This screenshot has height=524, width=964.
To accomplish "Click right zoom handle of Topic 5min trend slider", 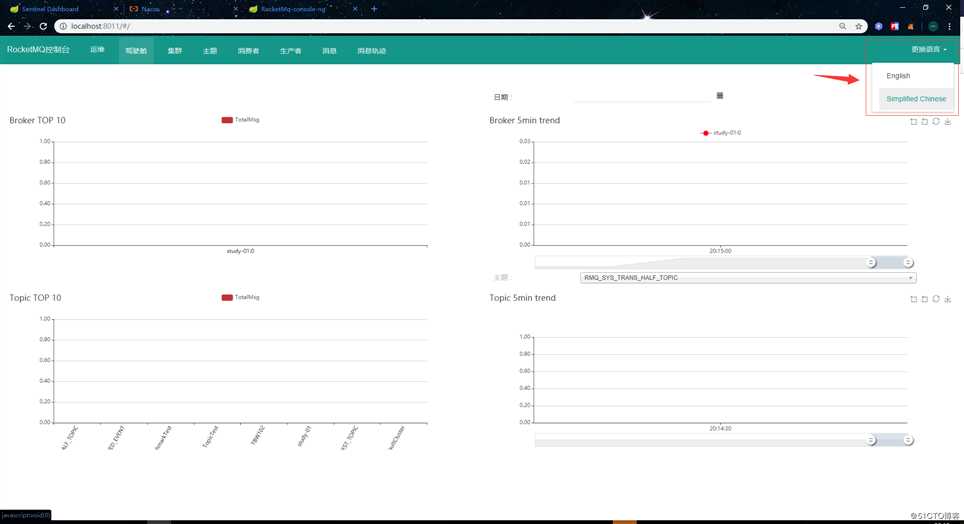I will pos(908,440).
